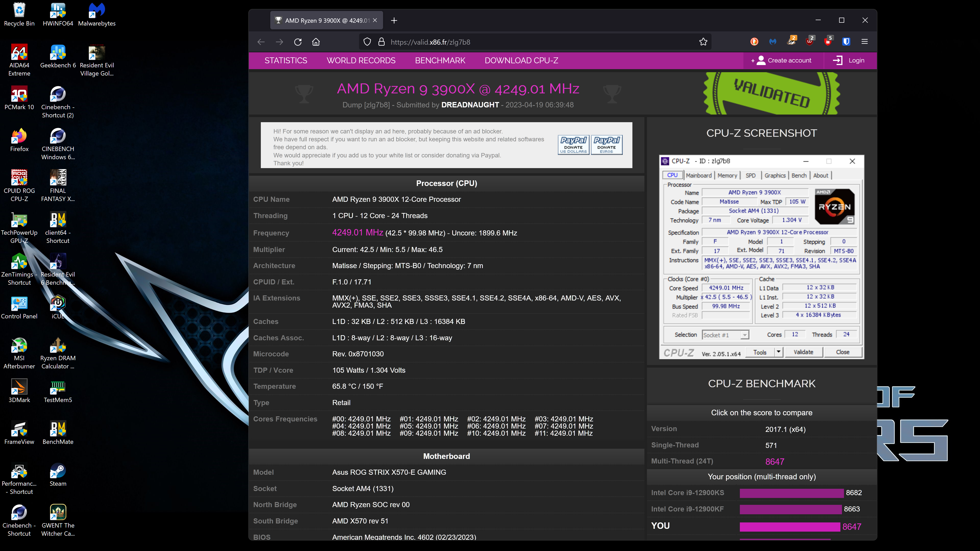Click Create account link
Screen dimensions: 980x551
(784, 60)
